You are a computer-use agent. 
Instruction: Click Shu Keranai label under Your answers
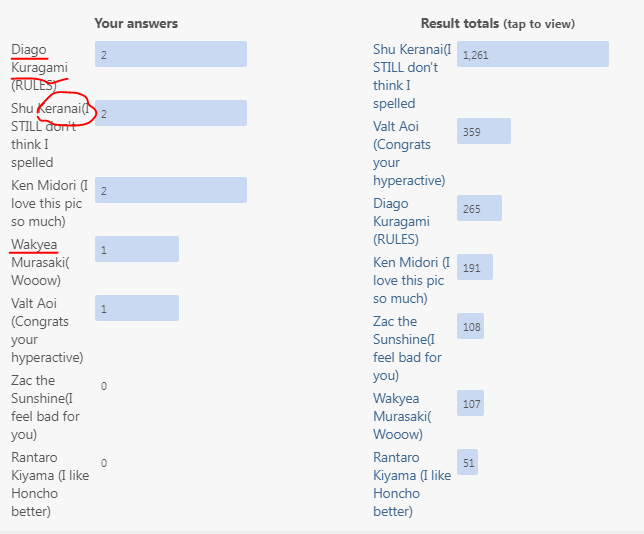click(51, 135)
